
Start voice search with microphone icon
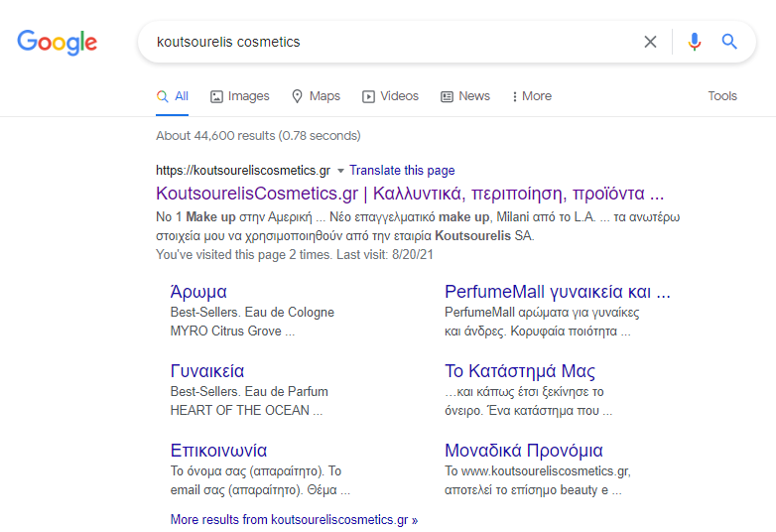(695, 42)
